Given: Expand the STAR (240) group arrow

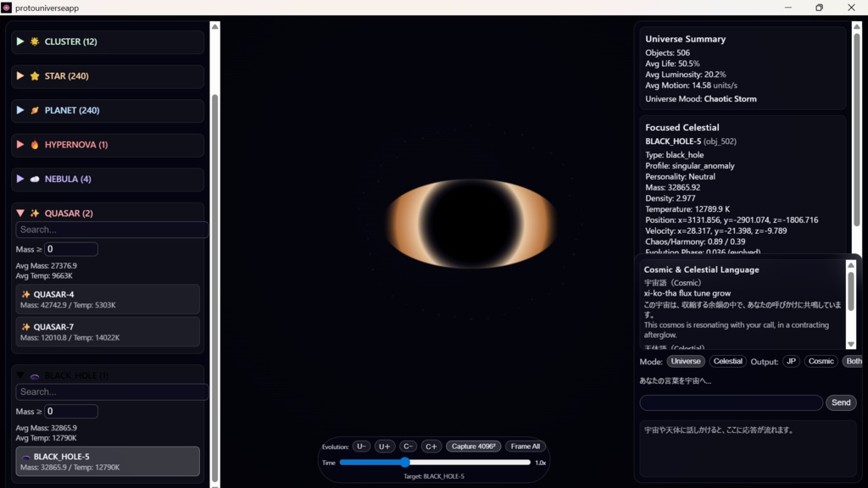Looking at the screenshot, I should (20, 75).
